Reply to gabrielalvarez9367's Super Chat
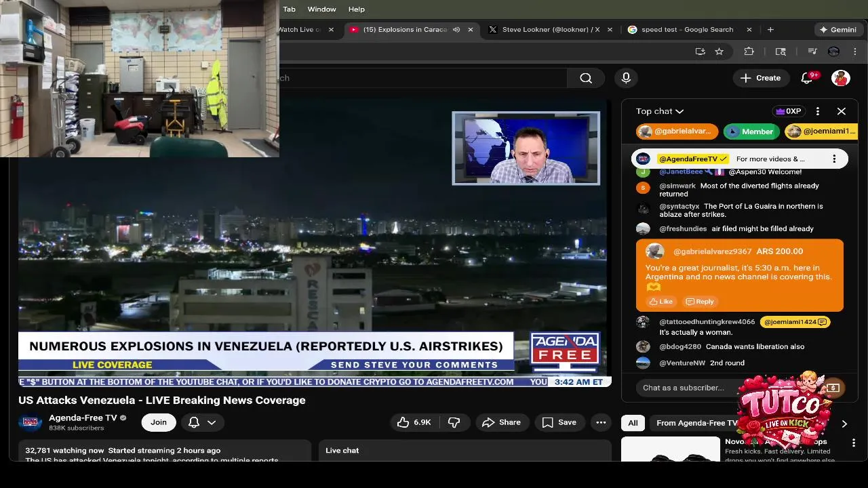Image resolution: width=868 pixels, height=488 pixels. [700, 302]
